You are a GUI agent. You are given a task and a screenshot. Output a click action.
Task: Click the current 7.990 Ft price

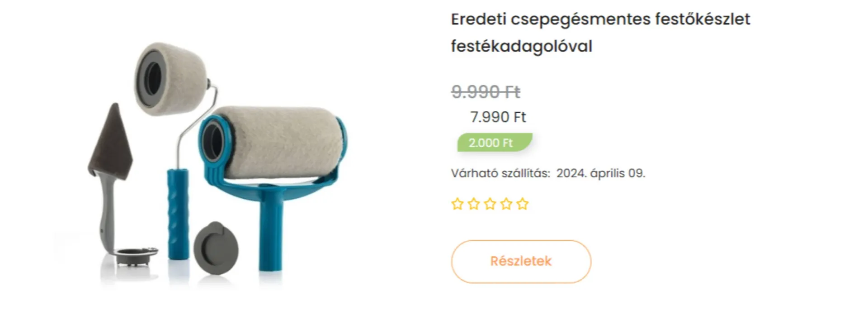[x=498, y=117]
